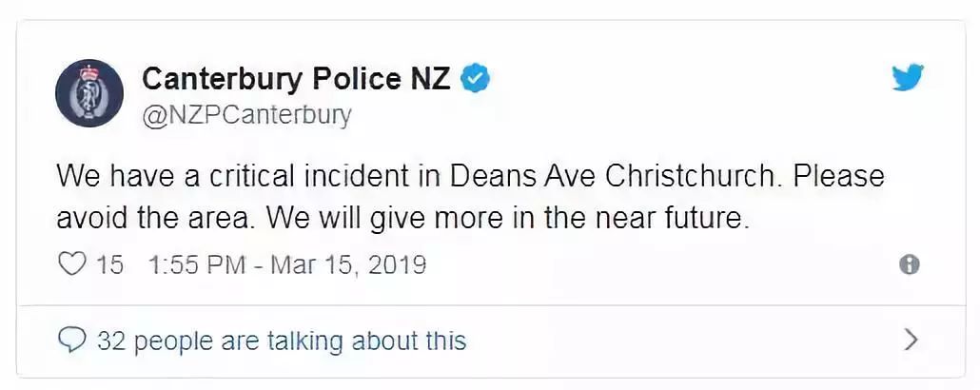Screen dimensions: 980x390
Task: Visit the @NZPCanterbury handle
Action: tap(247, 116)
